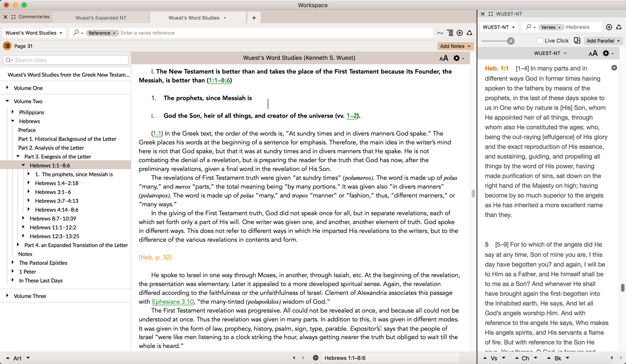Image resolution: width=626 pixels, height=364 pixels.
Task: Click the search icon in Search titles field
Action: 9,60
